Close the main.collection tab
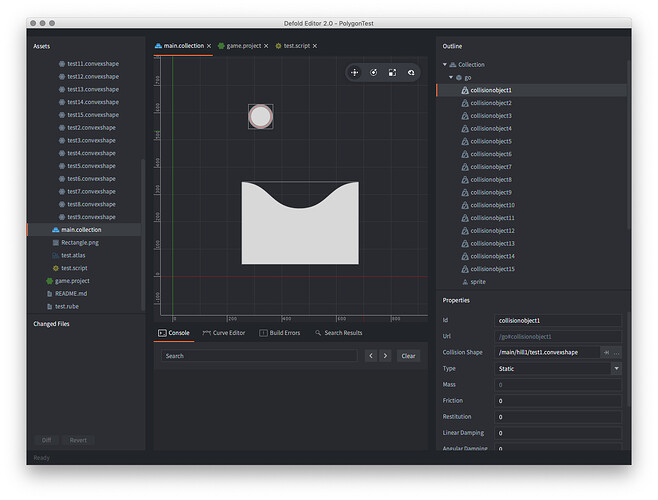The image size is (658, 500). pos(208,46)
